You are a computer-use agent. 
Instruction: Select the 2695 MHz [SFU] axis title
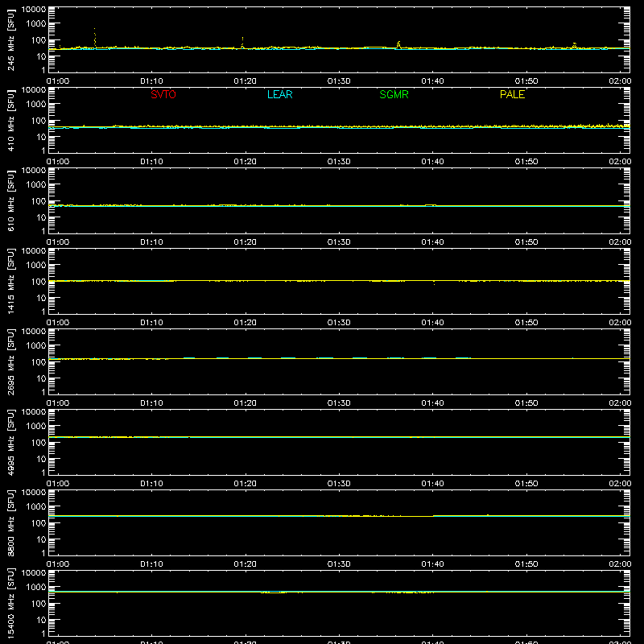[10, 361]
